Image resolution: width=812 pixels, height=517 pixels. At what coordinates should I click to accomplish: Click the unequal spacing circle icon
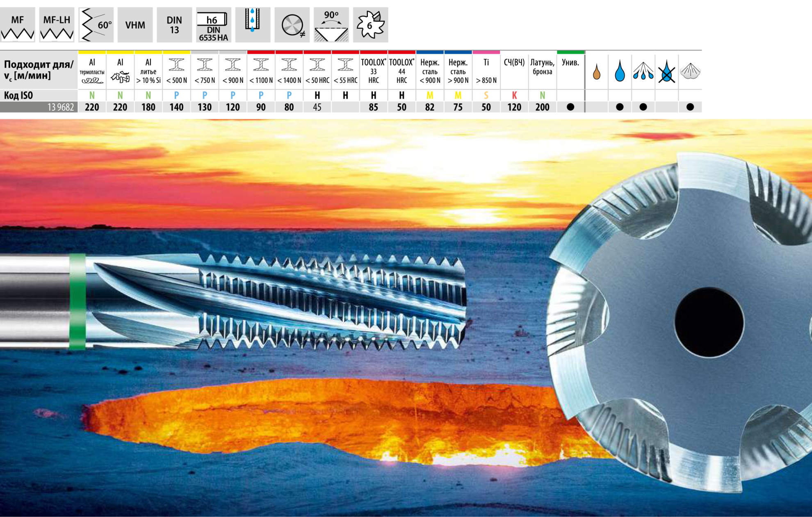coord(292,25)
